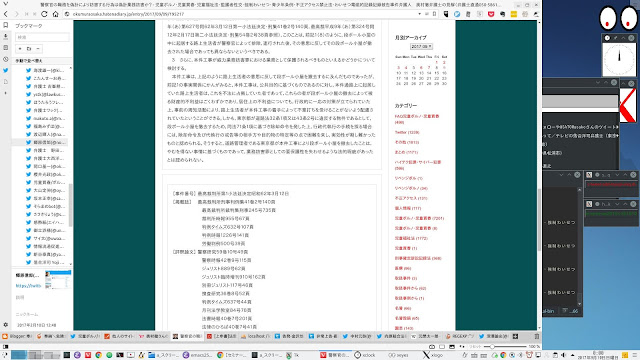The width and height of the screenshot is (640, 360).
Task: Open the Twitter web panel
Action: point(5,70)
